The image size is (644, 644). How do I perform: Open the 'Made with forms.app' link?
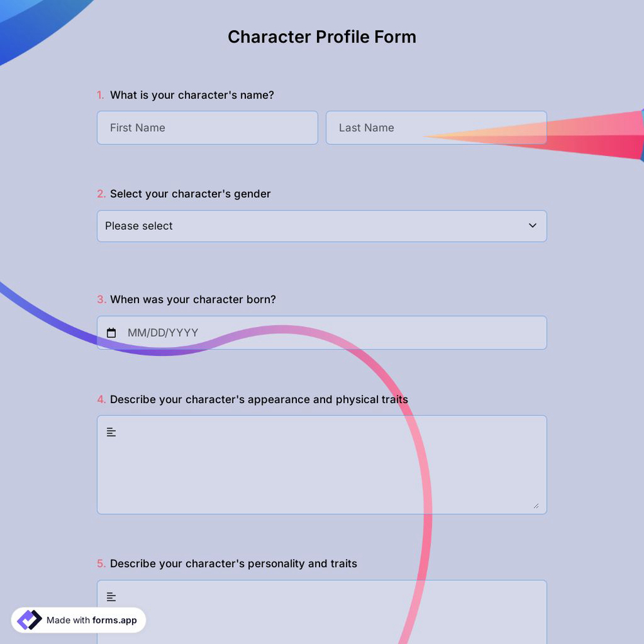coord(78,620)
